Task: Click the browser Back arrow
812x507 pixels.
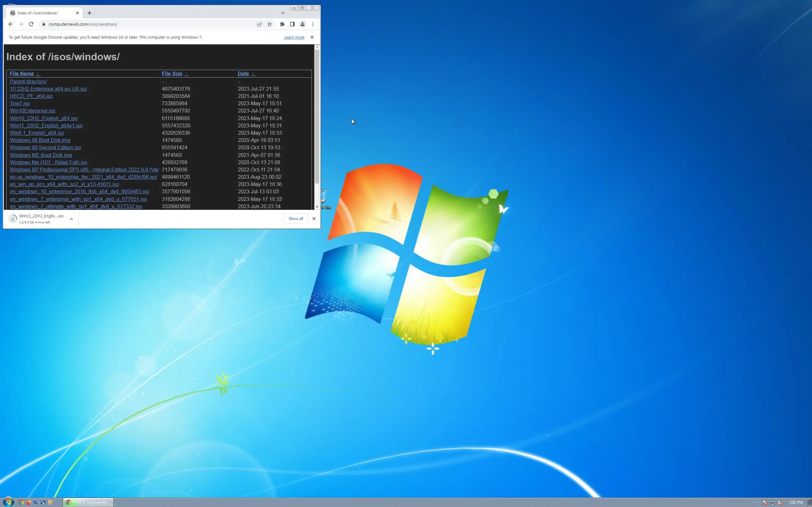Action: (x=11, y=24)
